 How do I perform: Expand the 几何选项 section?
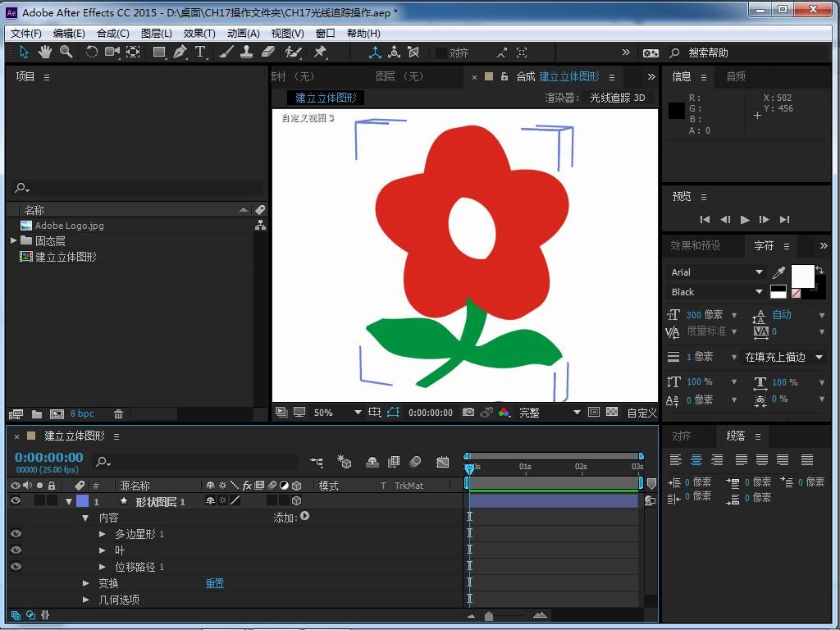point(85,600)
